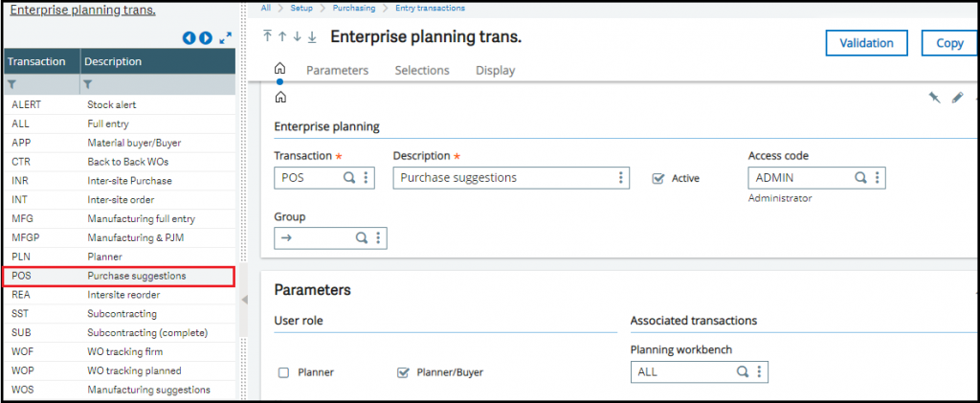980x403 pixels.
Task: Go to previous list page arrow
Action: [189, 38]
